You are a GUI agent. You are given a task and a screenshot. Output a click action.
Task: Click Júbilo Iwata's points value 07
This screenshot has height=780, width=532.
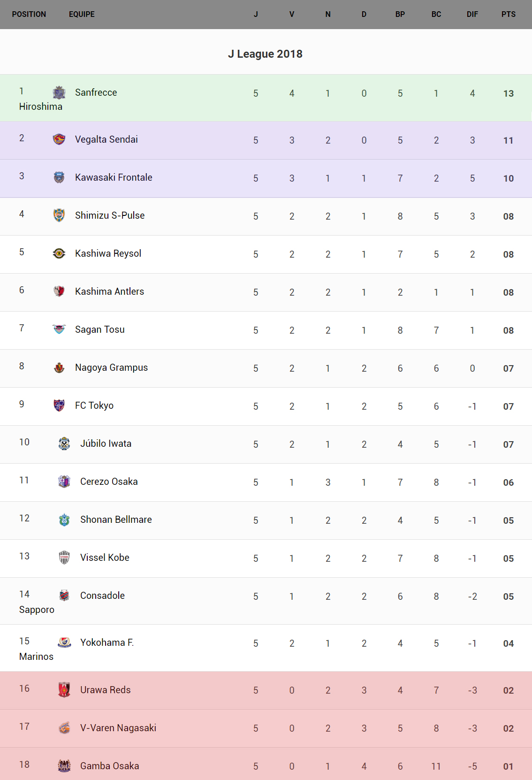(x=508, y=444)
